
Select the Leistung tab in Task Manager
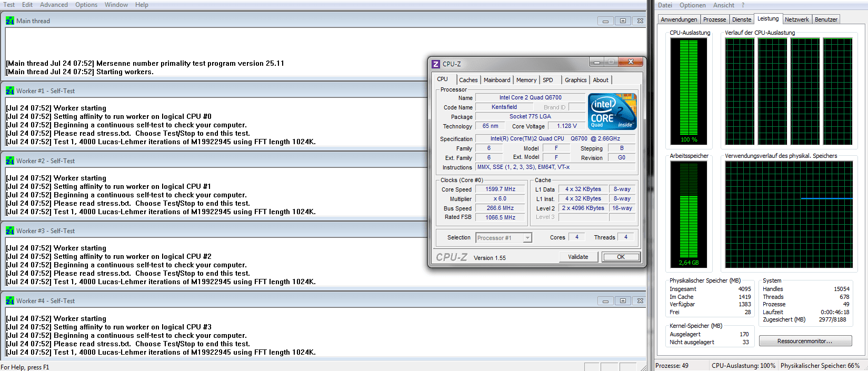click(768, 18)
